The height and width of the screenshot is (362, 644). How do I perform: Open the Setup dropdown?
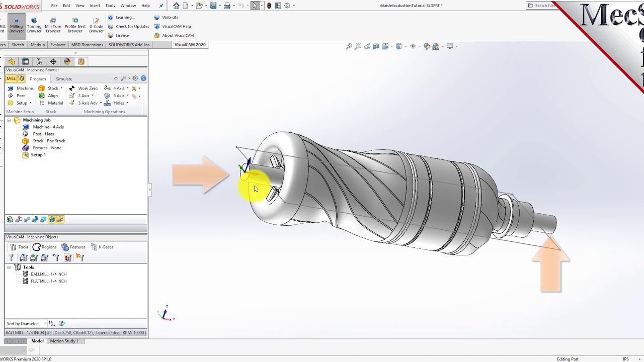19,103
